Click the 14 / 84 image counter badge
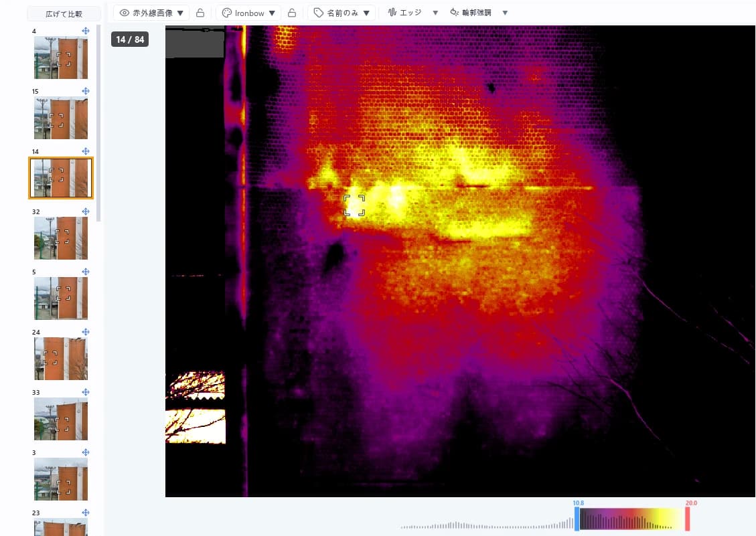The image size is (756, 536). (130, 39)
